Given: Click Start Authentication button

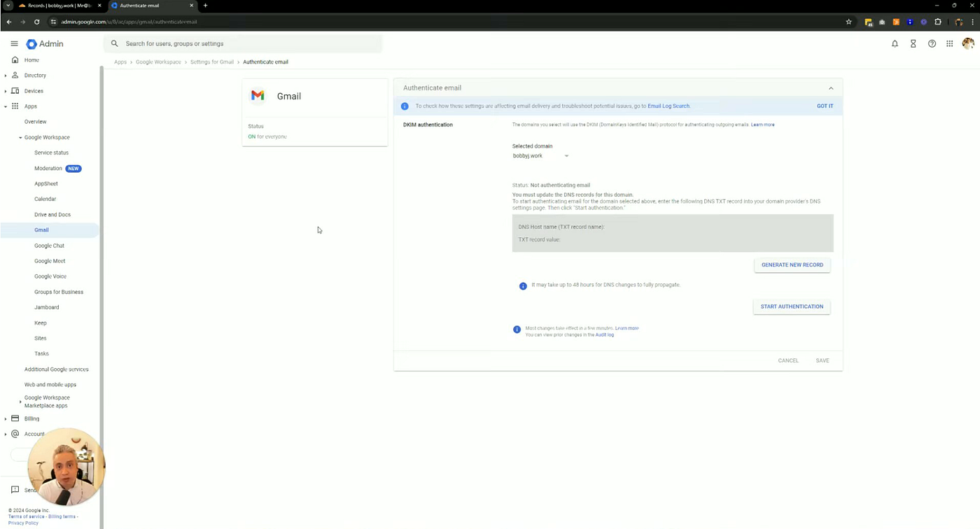Looking at the screenshot, I should pos(792,306).
